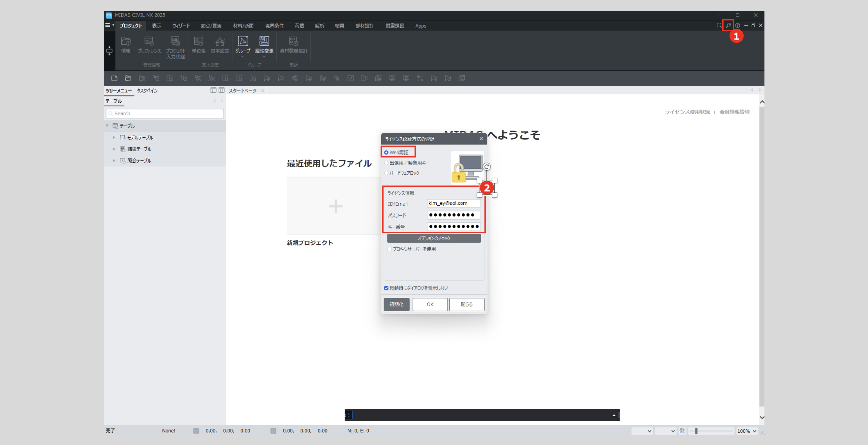Click the ribbon collapse arrows icon
Screen dimensions: 868x445
tap(109, 51)
